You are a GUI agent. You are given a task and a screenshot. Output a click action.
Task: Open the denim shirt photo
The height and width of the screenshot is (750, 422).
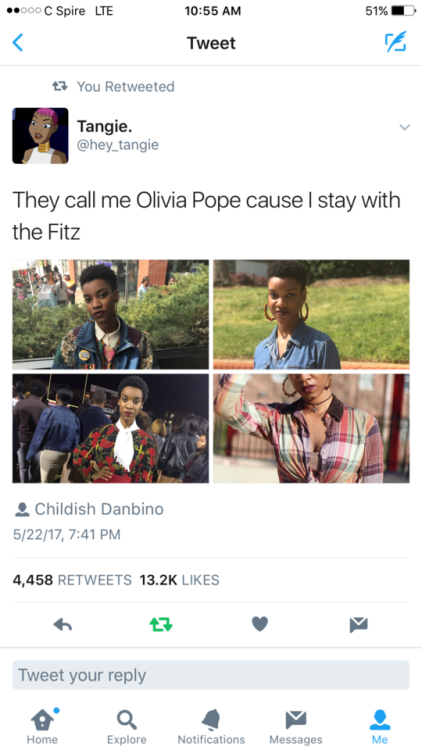pyautogui.click(x=311, y=314)
